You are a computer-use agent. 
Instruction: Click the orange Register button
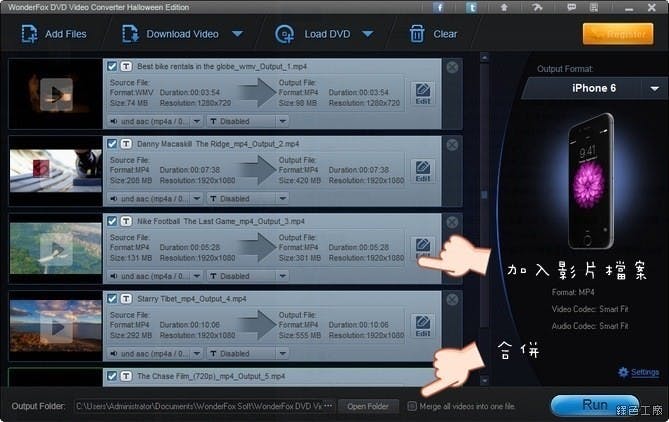click(618, 34)
